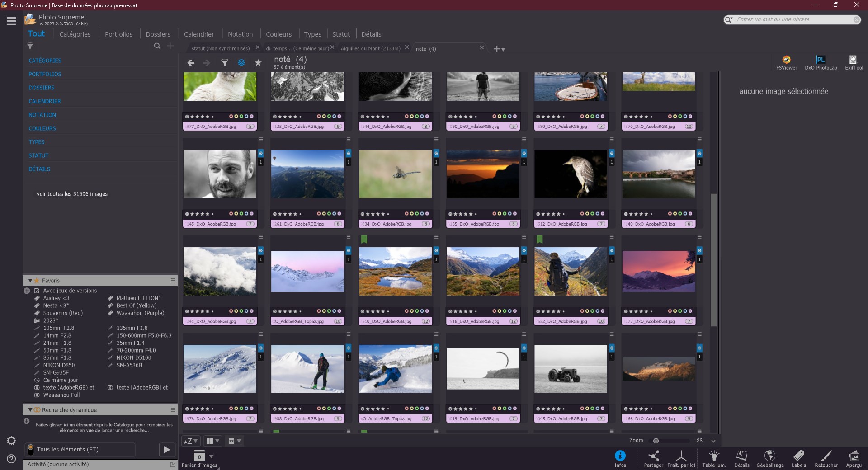Switch to du temps... (Ce même jour) tab

pos(297,48)
